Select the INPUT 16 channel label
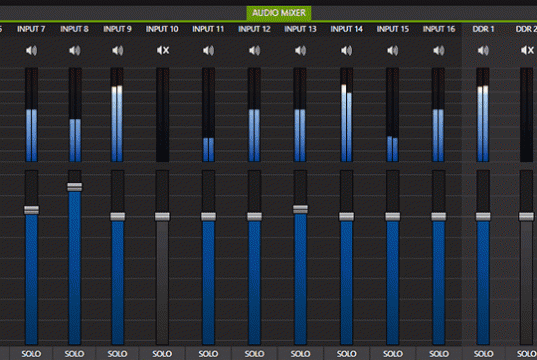Image resolution: width=537 pixels, height=360 pixels. coord(439,29)
